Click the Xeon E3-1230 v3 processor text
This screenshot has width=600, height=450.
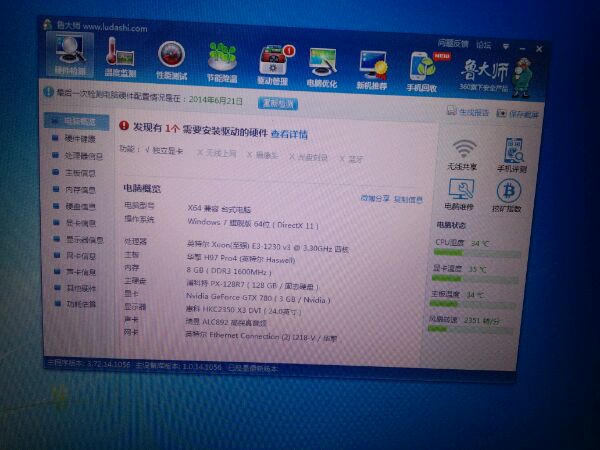coord(268,247)
